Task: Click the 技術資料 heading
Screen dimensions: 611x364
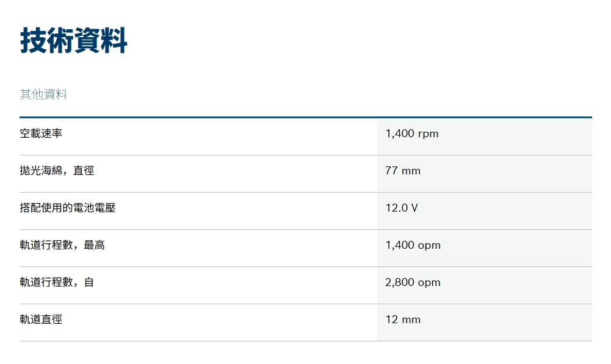Action: (x=74, y=40)
